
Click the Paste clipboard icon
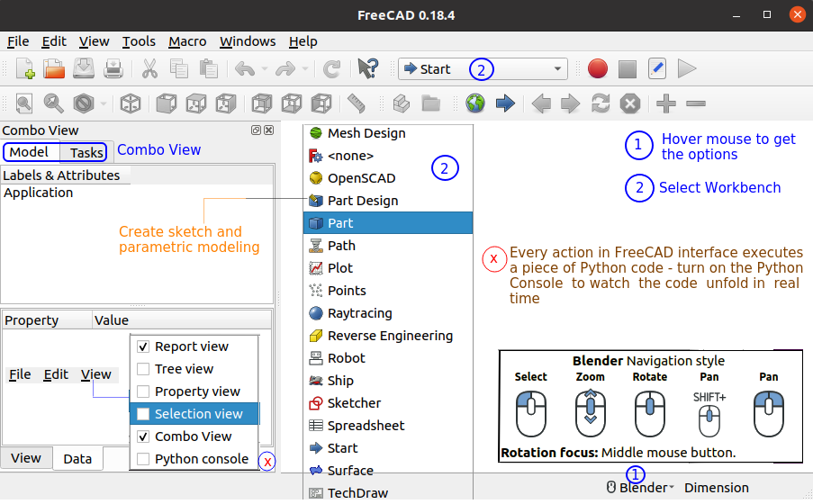pyautogui.click(x=209, y=68)
